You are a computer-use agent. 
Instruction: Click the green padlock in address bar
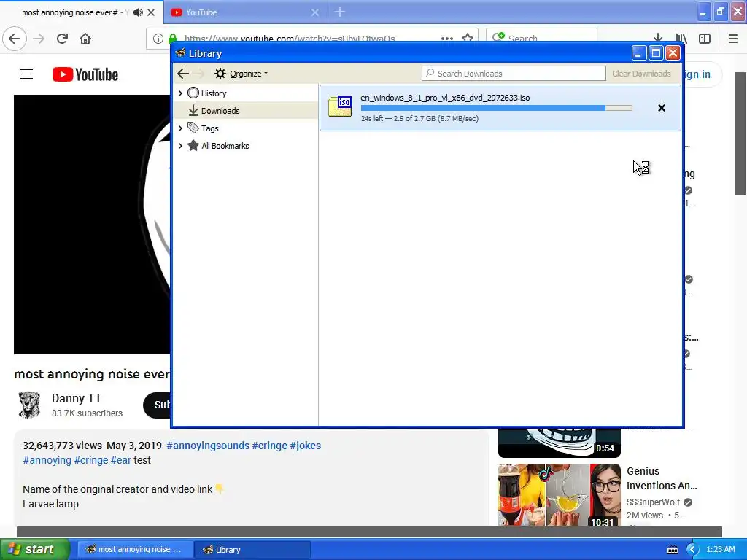pyautogui.click(x=173, y=39)
